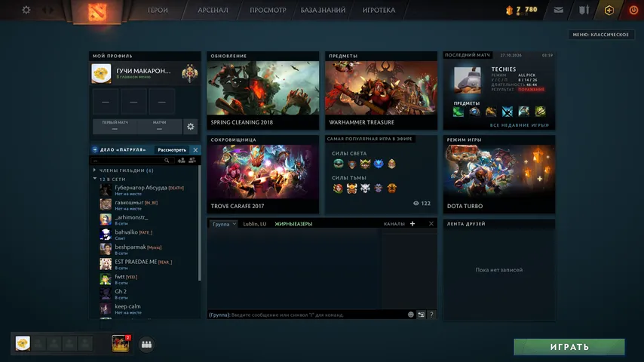Image resolution: width=644 pixels, height=362 pixels.
Task: Open the Меню: Классическое selector
Action: (x=600, y=35)
